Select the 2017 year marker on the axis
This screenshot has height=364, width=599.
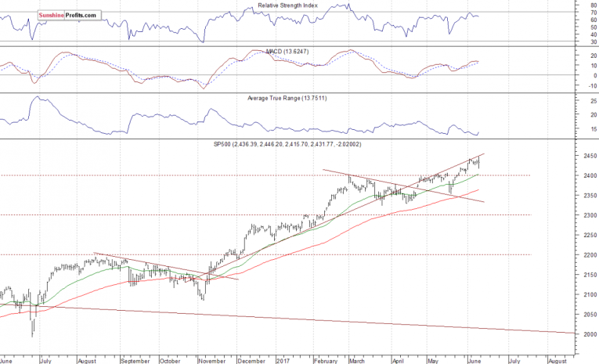pos(284,362)
